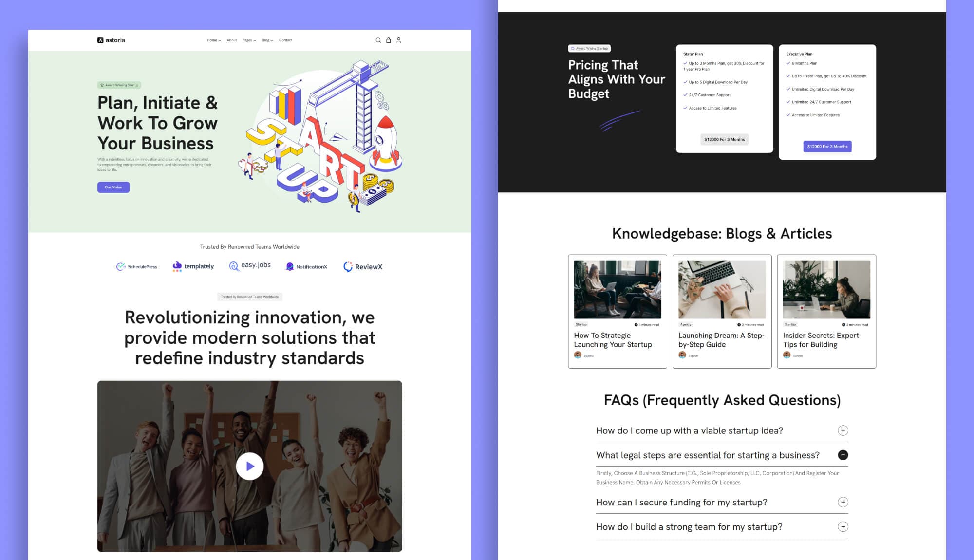Screen dimensions: 974x560
Task: Expand the Home navigation dropdown
Action: pyautogui.click(x=213, y=40)
